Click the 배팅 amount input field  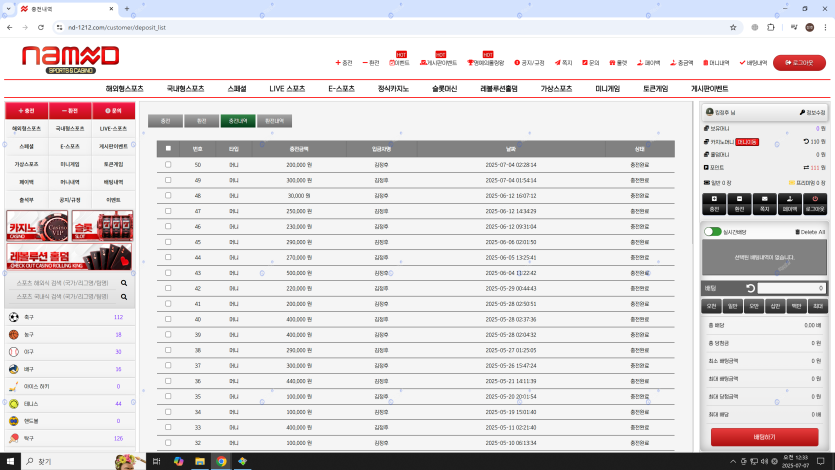pyautogui.click(x=790, y=288)
